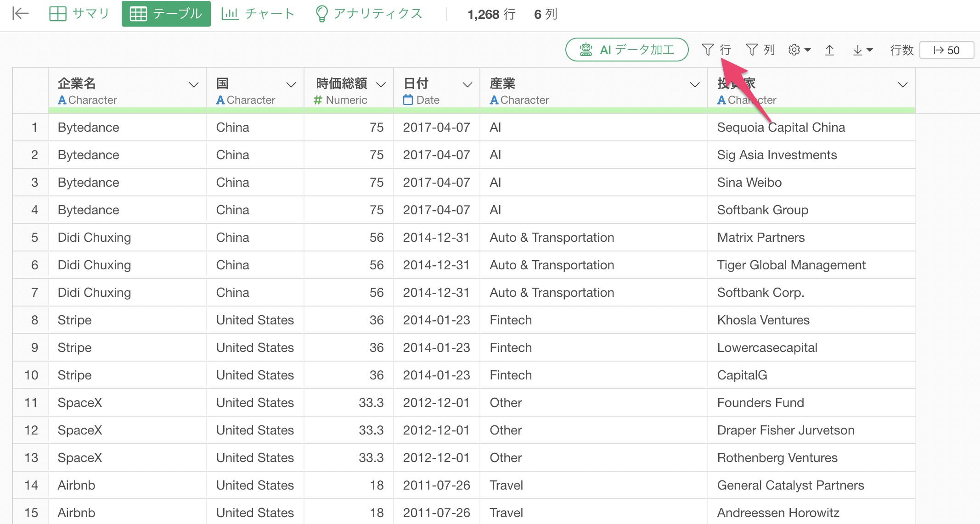
Task: Switch to the テーブル table tab
Action: click(x=166, y=14)
